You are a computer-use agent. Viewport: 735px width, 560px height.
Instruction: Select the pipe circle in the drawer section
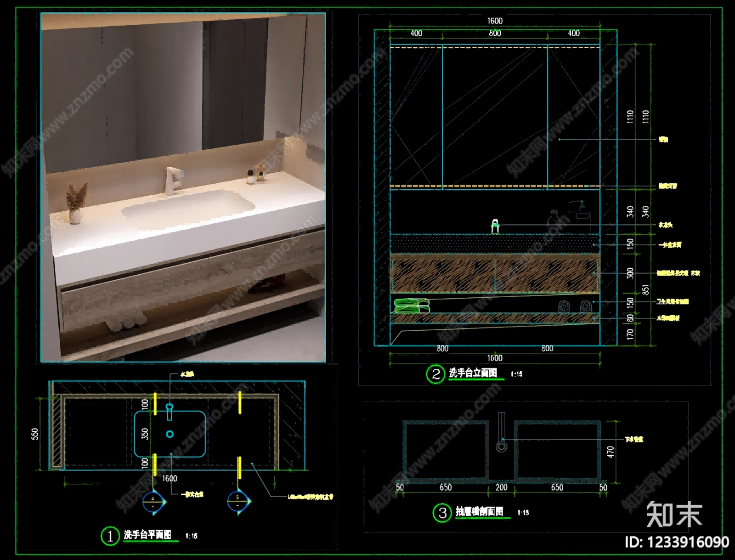(501, 446)
